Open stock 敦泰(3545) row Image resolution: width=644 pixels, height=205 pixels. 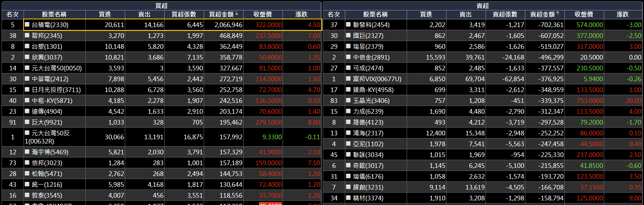(162, 195)
